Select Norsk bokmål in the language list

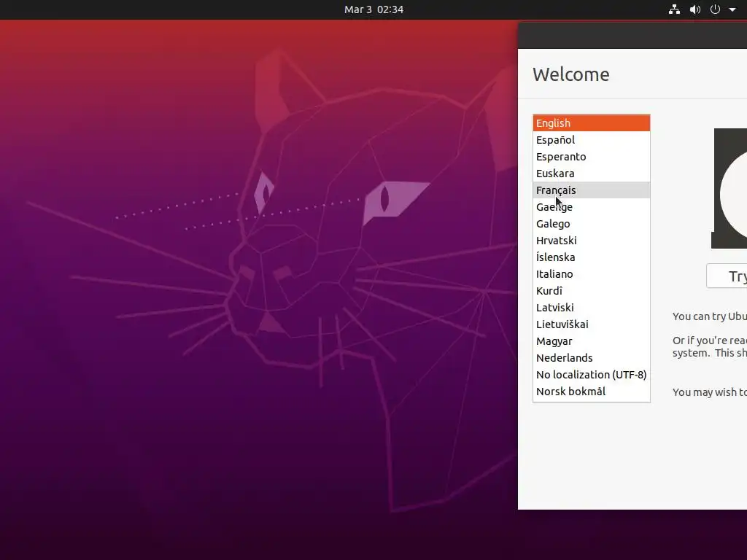coord(591,392)
